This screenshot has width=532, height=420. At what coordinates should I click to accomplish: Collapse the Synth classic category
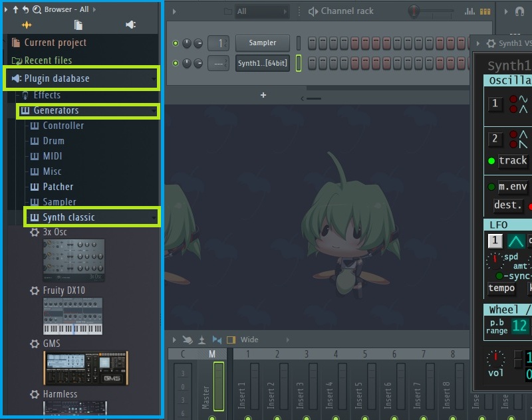[92, 217]
